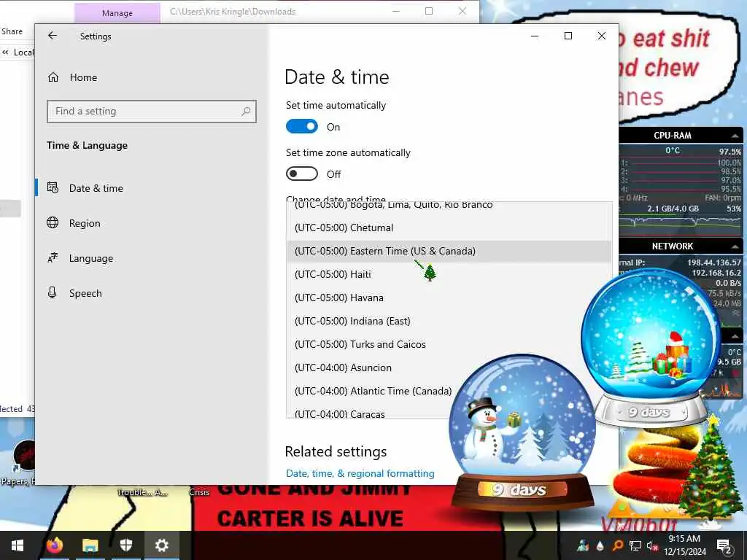Image resolution: width=747 pixels, height=560 pixels.
Task: Click the Downloads path in Explorer title bar
Action: point(233,12)
